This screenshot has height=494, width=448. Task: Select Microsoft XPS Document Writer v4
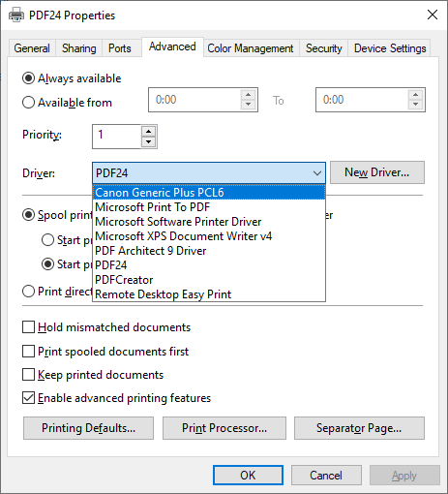tap(209, 236)
